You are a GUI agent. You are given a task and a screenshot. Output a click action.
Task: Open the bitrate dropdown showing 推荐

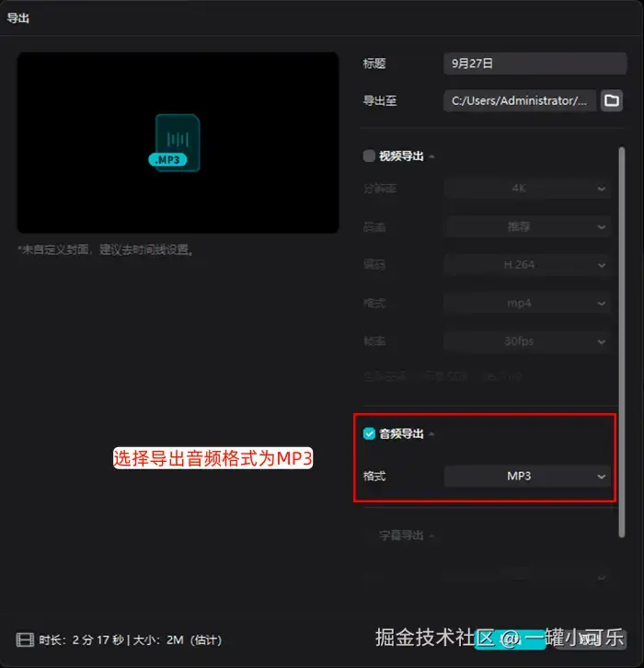527,226
